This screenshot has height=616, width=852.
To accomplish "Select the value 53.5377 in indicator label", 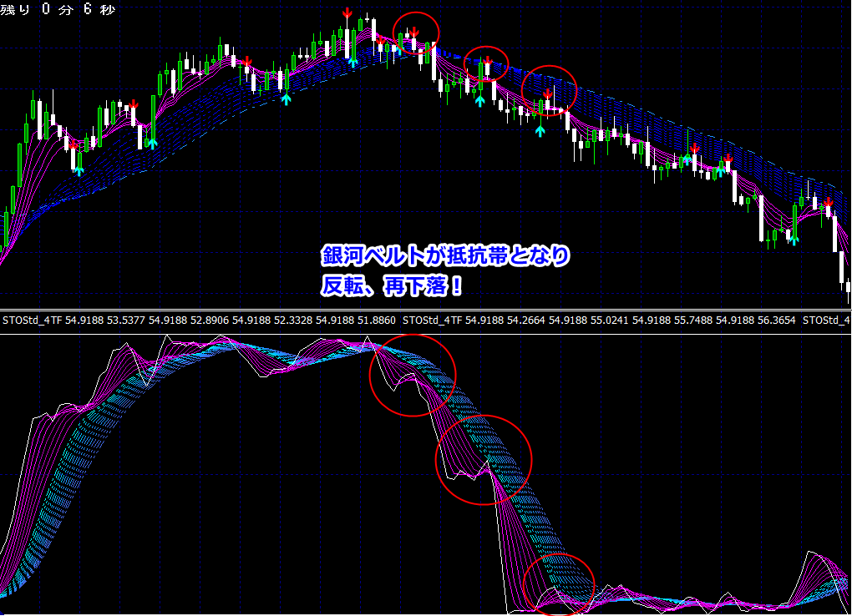I will click(x=126, y=321).
